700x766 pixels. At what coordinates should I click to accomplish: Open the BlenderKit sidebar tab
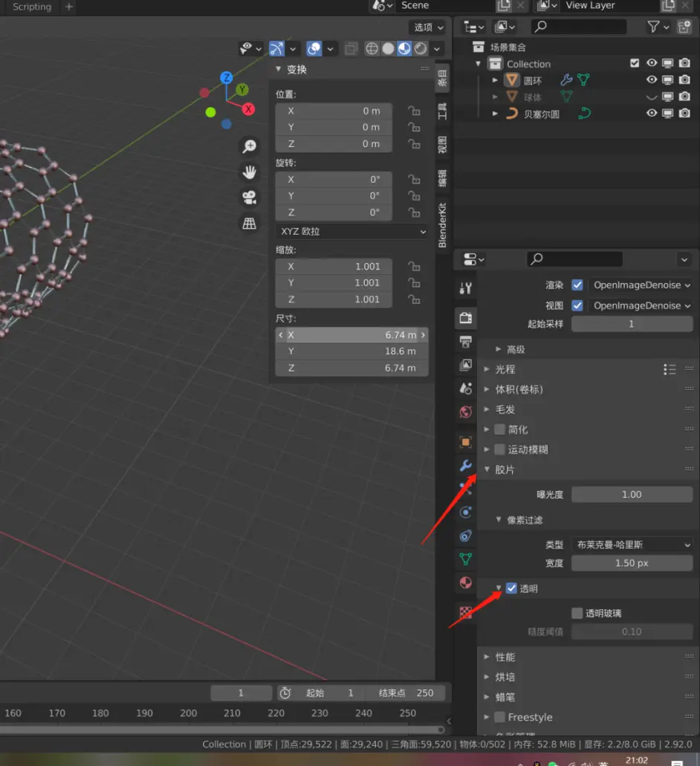click(442, 224)
